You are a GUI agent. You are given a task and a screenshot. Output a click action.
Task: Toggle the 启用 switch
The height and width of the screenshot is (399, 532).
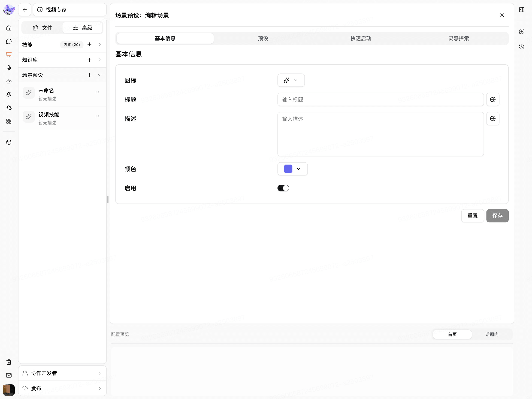(x=283, y=188)
